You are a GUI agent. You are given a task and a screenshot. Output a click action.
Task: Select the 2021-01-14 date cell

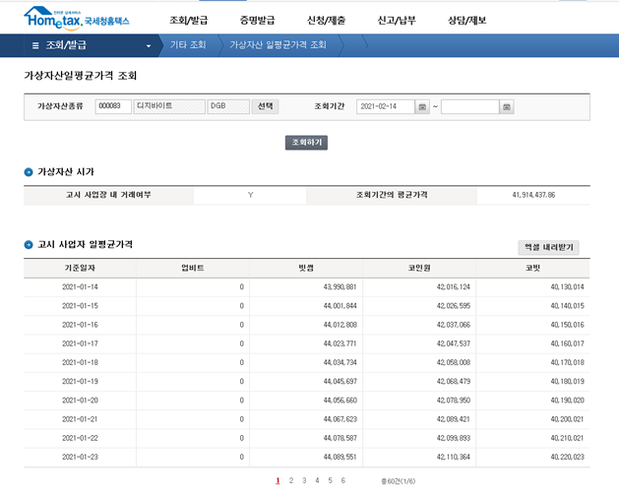tap(80, 287)
